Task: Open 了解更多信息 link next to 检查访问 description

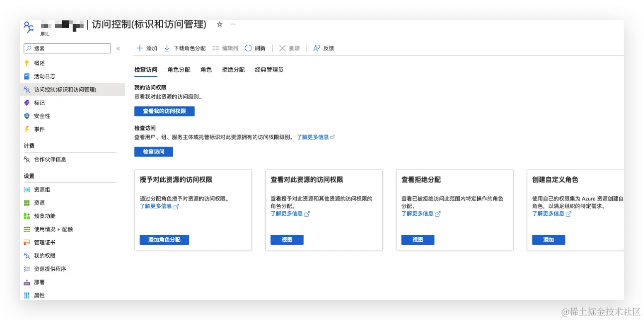Action: pos(316,137)
